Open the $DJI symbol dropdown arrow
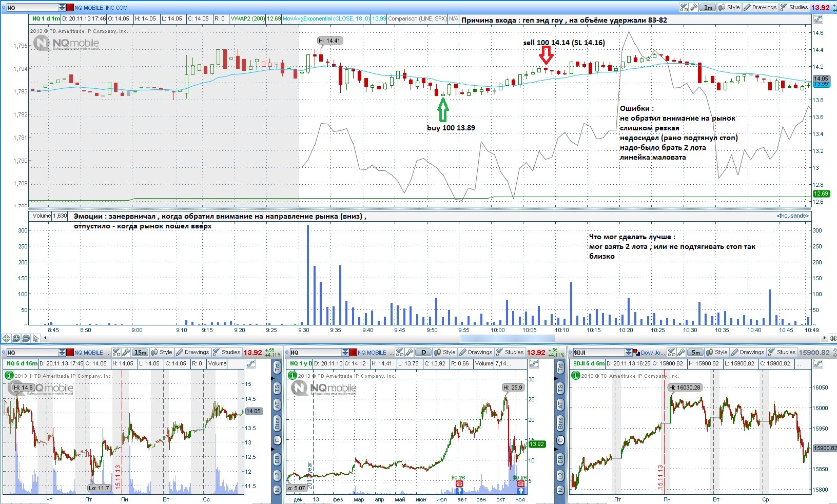Image resolution: width=837 pixels, height=504 pixels. click(x=629, y=353)
